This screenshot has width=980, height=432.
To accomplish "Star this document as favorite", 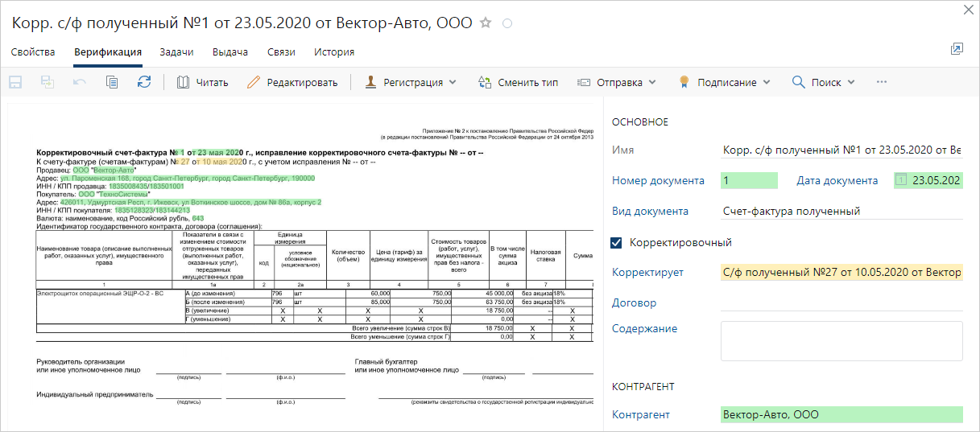I will 486,23.
